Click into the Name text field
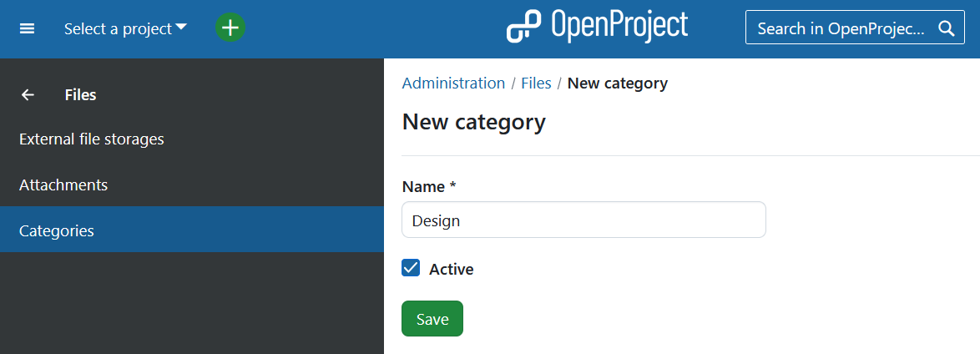980x354 pixels. [x=583, y=220]
